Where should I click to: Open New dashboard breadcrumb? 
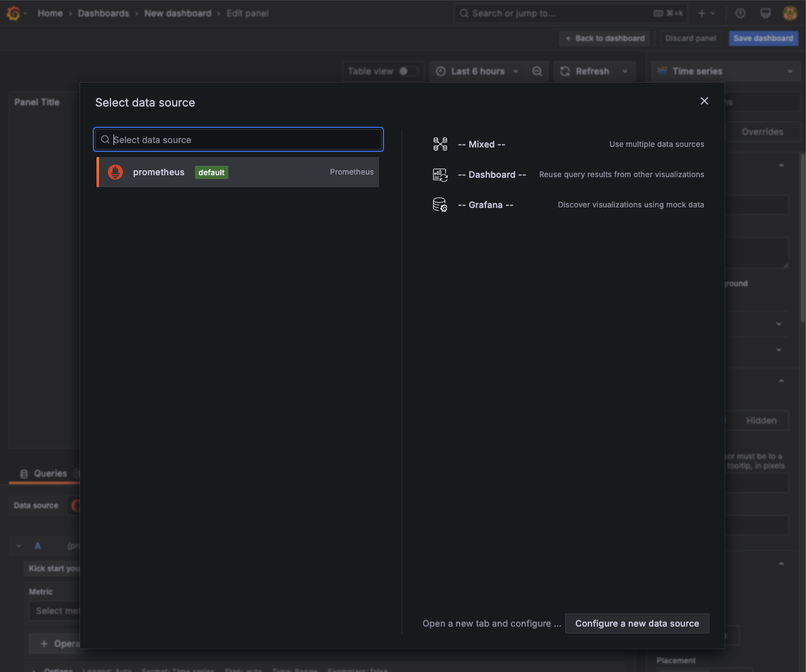(178, 13)
